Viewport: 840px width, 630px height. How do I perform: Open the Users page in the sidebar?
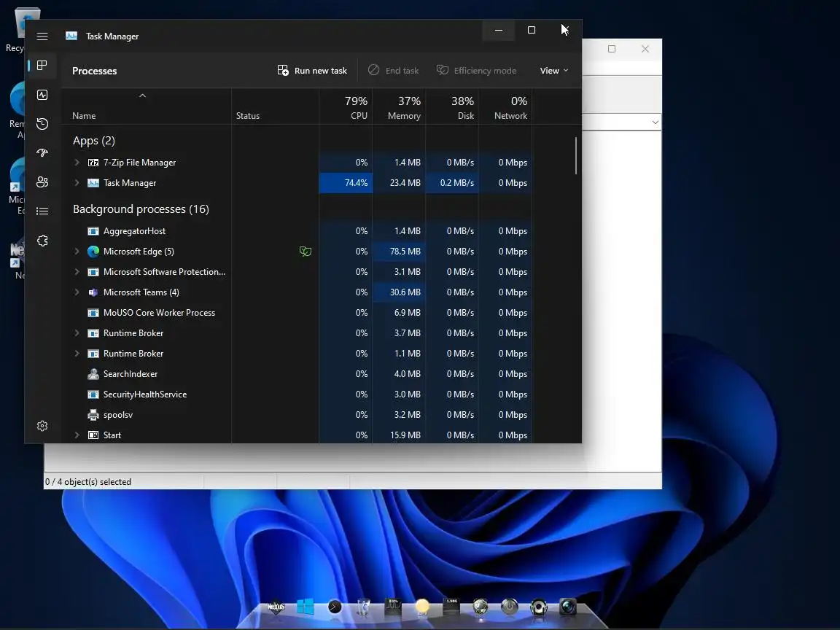(x=42, y=182)
